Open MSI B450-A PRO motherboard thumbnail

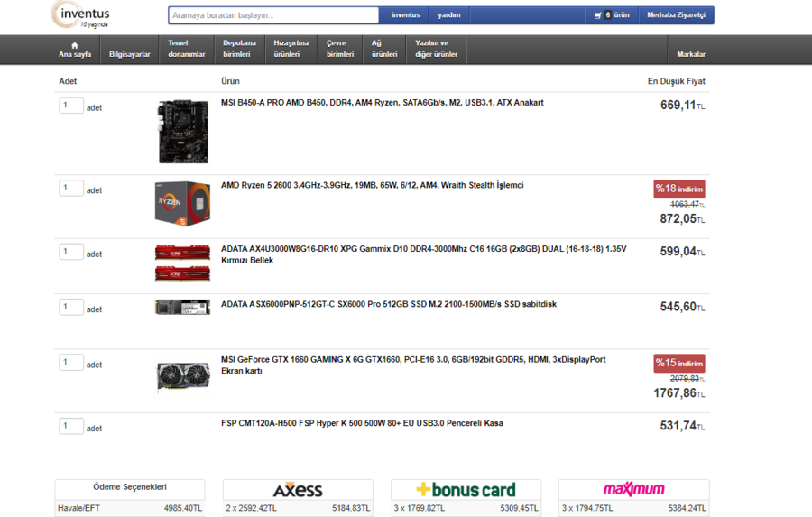[183, 132]
